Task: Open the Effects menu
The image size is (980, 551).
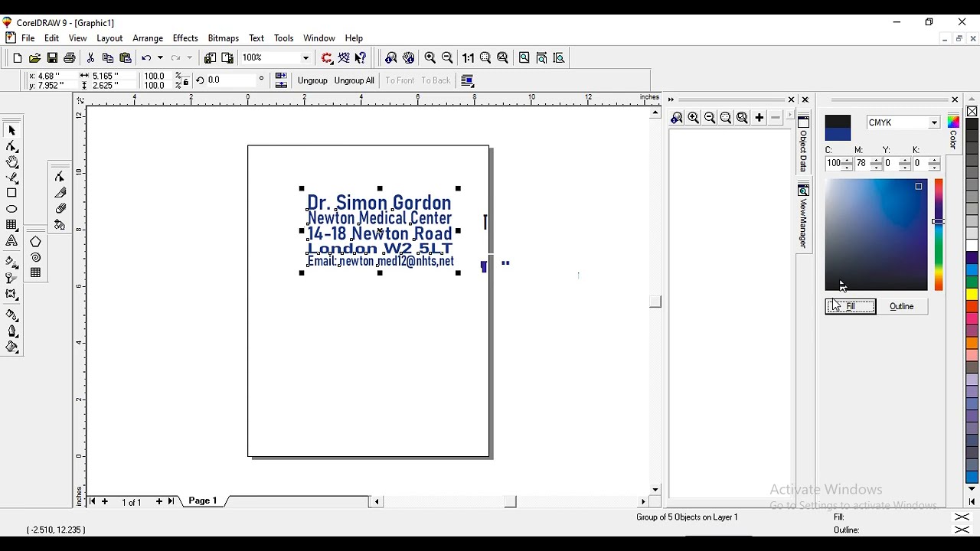Action: [x=185, y=38]
